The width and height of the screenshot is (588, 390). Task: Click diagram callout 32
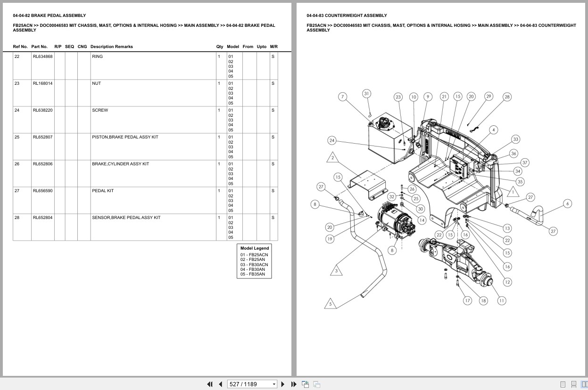pyautogui.click(x=392, y=197)
